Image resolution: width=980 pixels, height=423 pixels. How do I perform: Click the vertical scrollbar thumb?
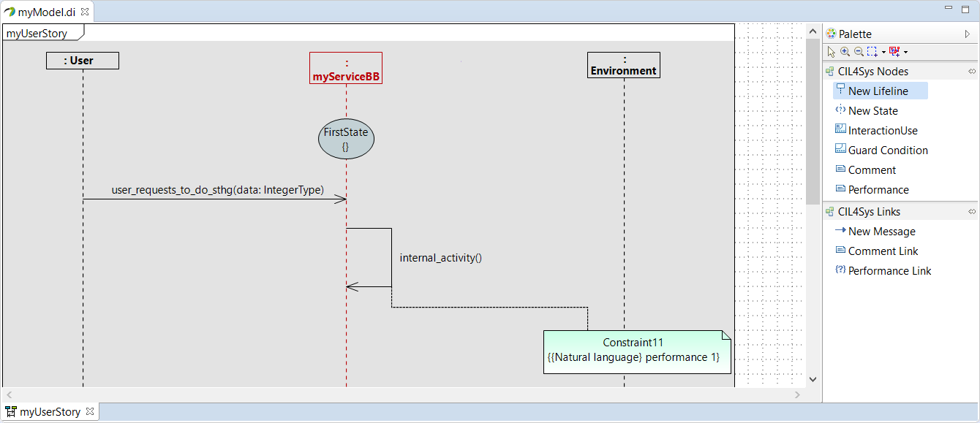(813, 121)
